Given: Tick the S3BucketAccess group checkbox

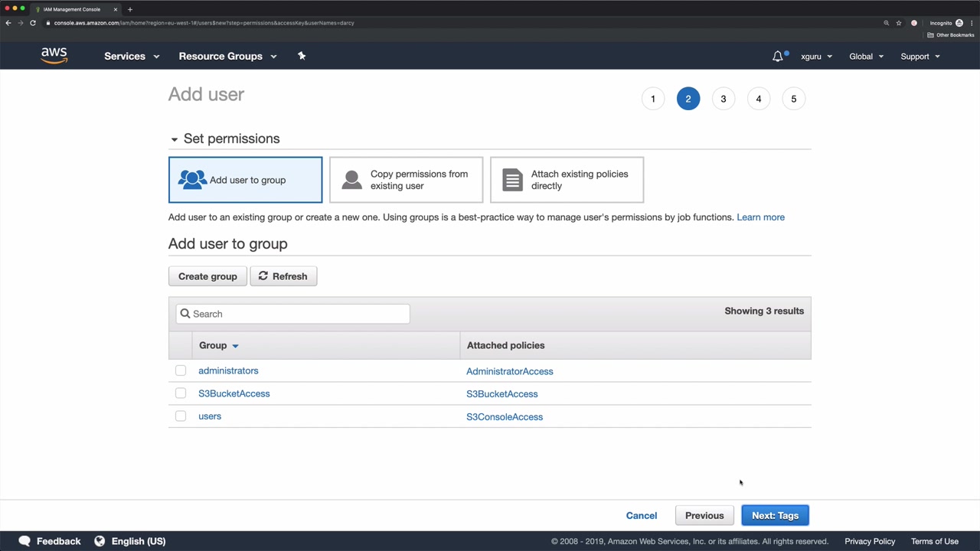Looking at the screenshot, I should click(181, 393).
